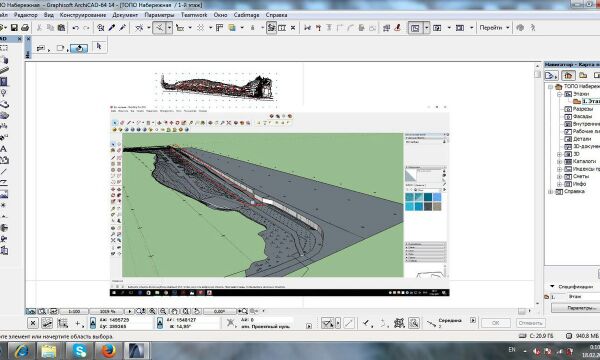600x360 pixels.
Task: Expand the Каталоги node in navigator
Action: (559, 162)
